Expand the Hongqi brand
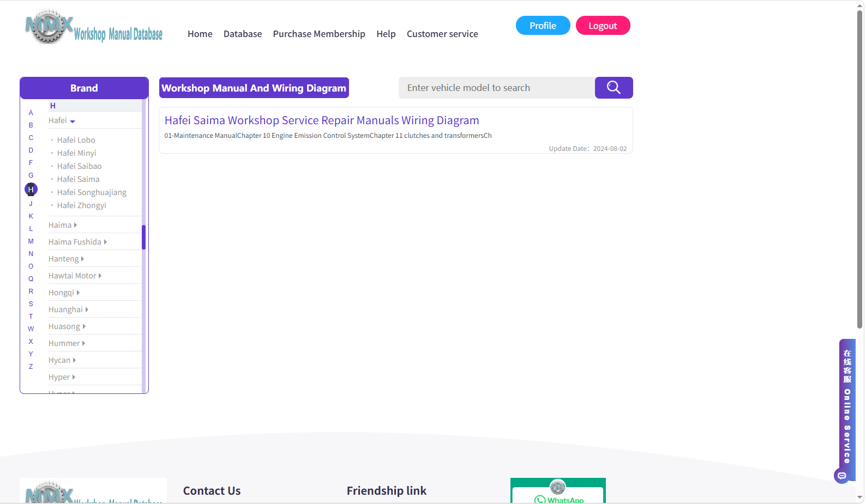The image size is (866, 504). coord(64,293)
